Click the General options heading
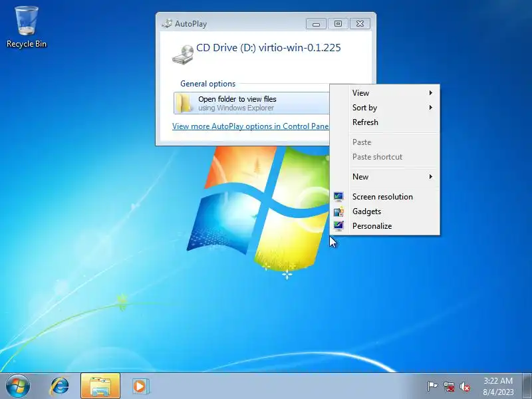The width and height of the screenshot is (532, 399). [x=207, y=84]
